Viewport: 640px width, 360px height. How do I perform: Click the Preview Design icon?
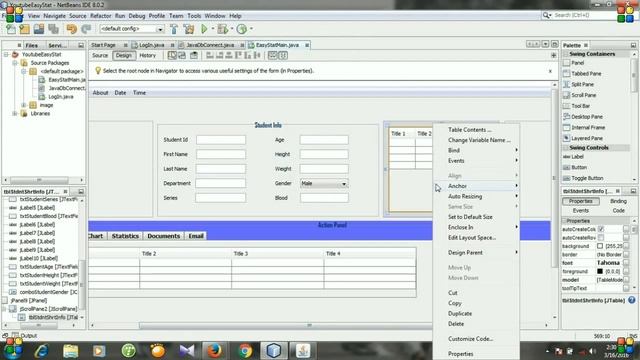194,56
